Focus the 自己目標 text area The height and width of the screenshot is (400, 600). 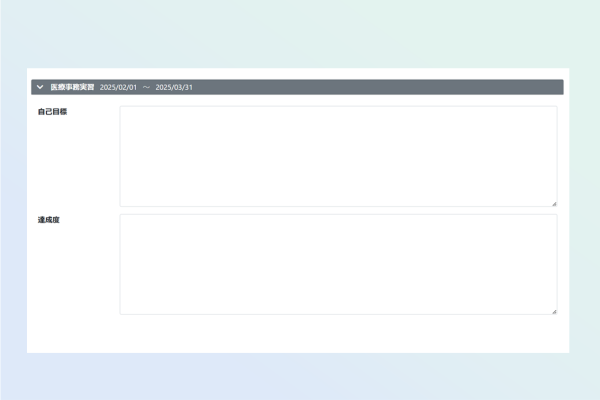point(338,156)
